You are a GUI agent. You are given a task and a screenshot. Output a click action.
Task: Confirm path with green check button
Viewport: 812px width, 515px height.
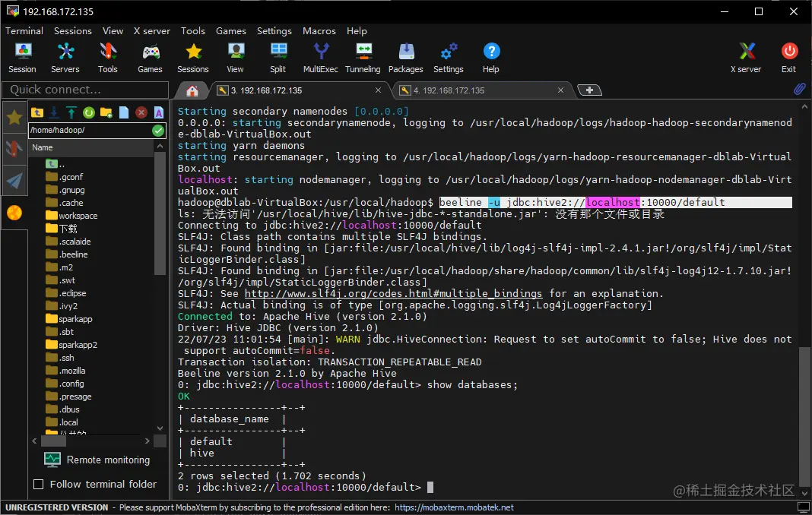tap(158, 131)
